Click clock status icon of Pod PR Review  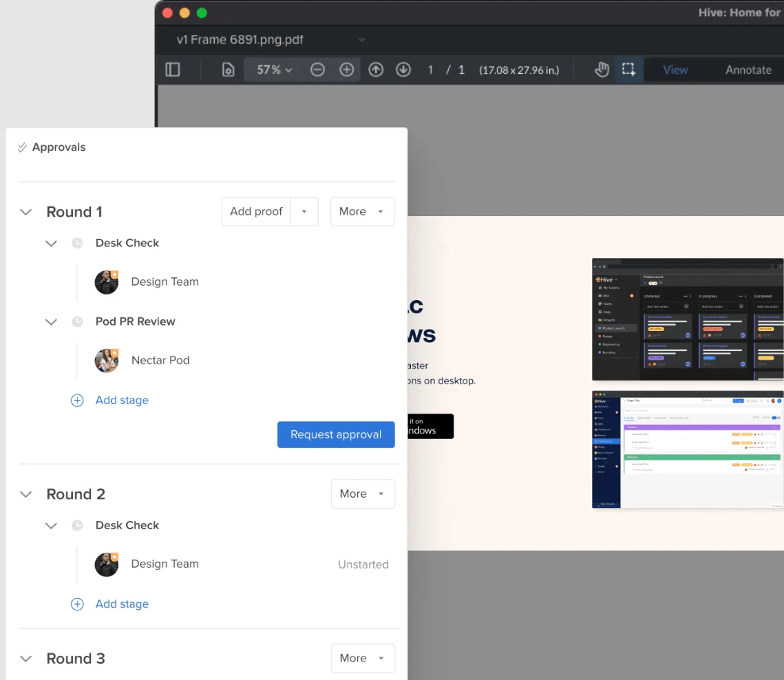(77, 321)
